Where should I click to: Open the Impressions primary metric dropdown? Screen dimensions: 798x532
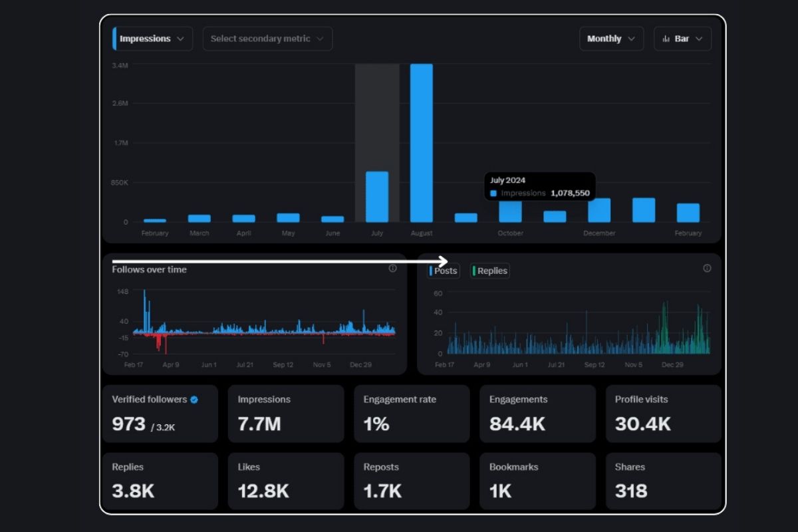[153, 39]
